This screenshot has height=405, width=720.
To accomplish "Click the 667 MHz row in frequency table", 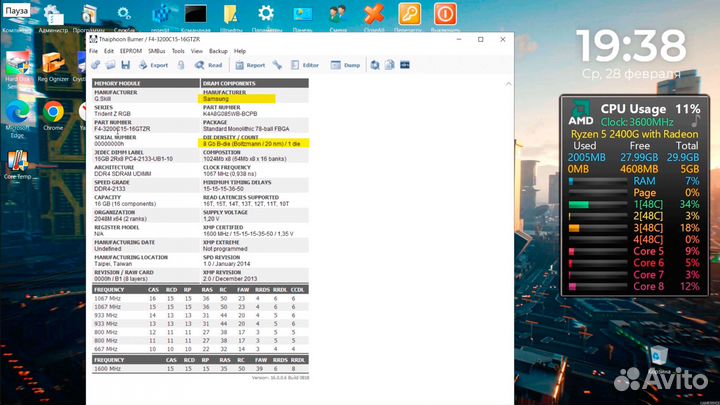I will tap(200, 349).
